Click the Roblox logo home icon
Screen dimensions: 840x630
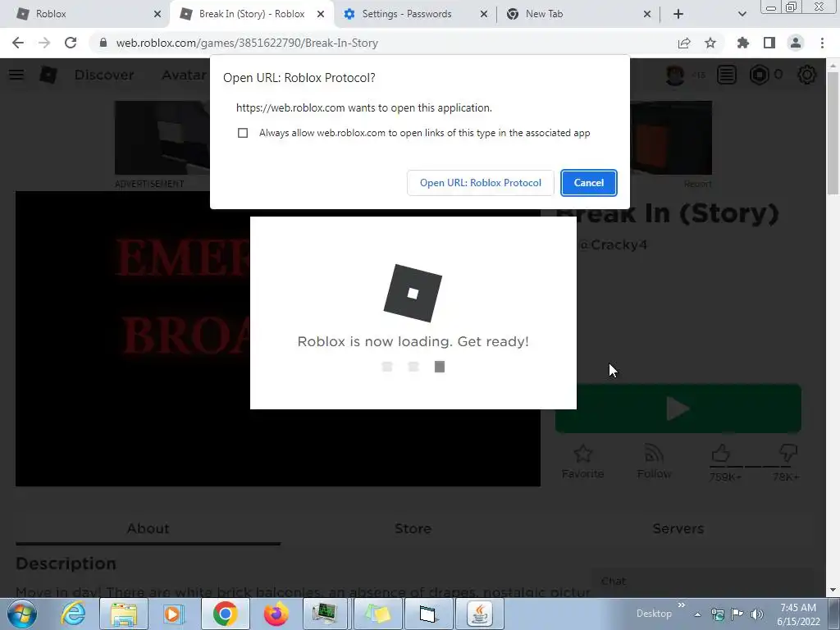(48, 75)
